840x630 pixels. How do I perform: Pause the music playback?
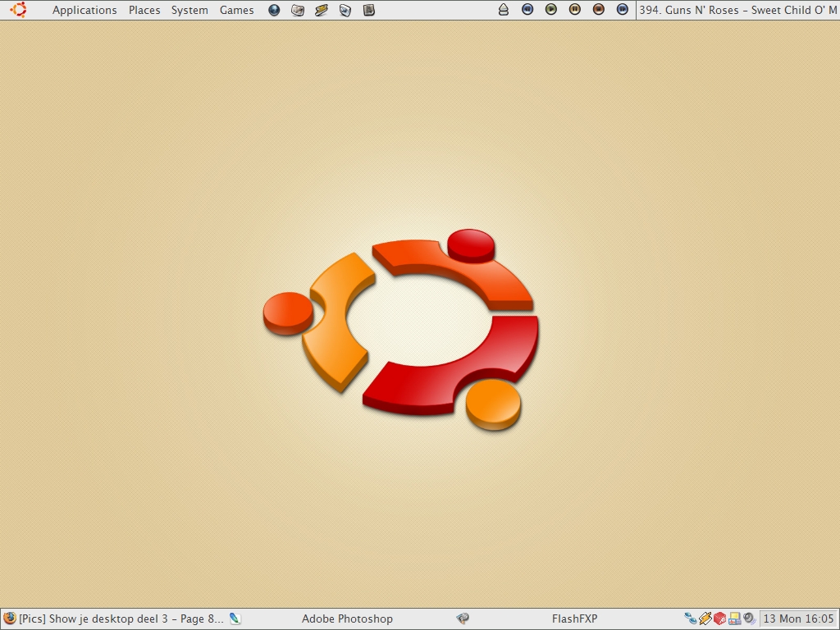(575, 9)
